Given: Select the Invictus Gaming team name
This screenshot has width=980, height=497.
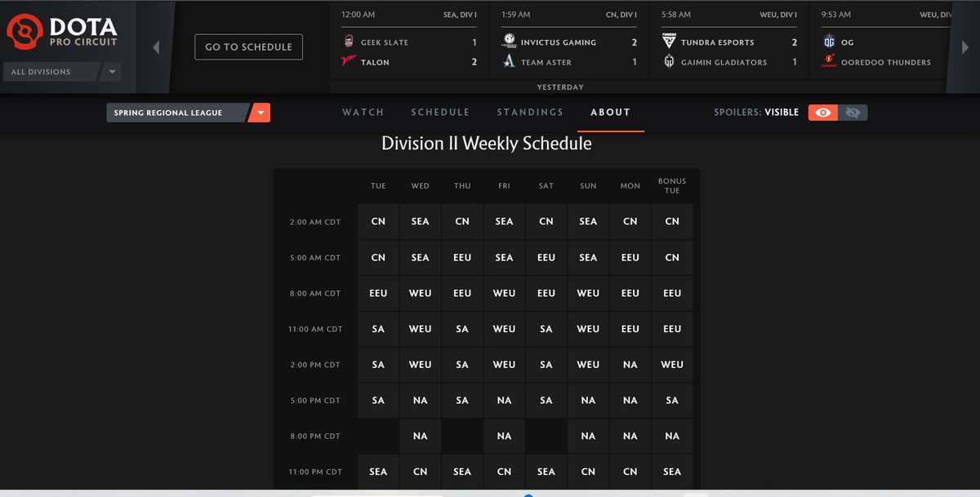Looking at the screenshot, I should tap(559, 42).
